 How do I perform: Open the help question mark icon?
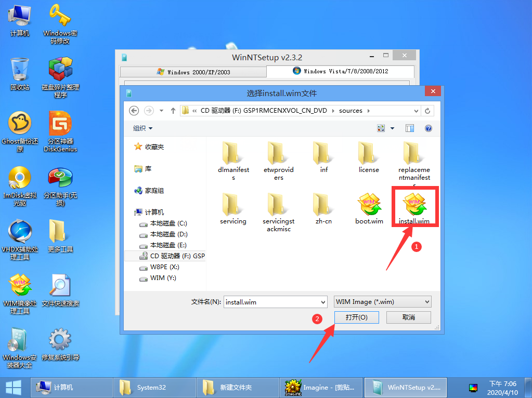[429, 128]
